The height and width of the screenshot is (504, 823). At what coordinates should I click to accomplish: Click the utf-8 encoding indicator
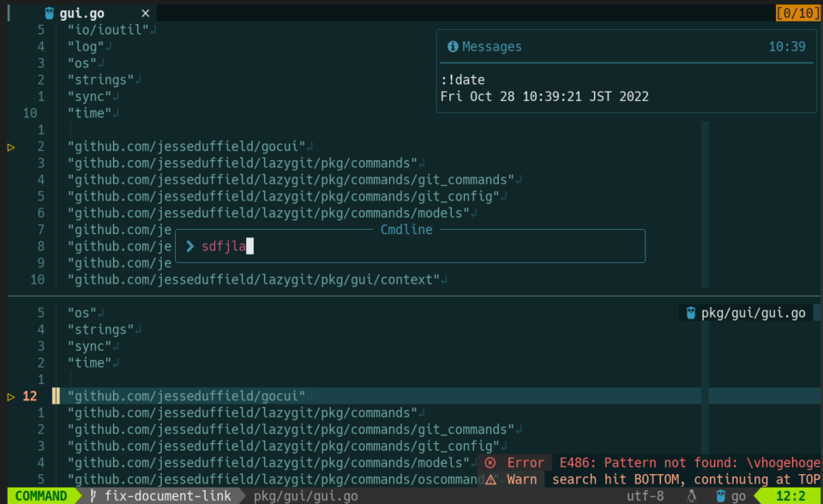(645, 495)
